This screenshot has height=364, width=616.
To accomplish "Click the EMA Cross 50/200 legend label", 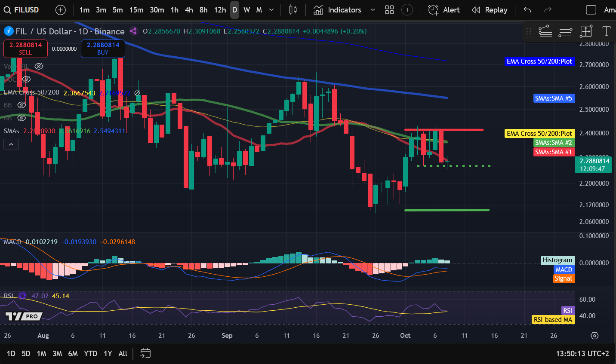I will tap(31, 92).
